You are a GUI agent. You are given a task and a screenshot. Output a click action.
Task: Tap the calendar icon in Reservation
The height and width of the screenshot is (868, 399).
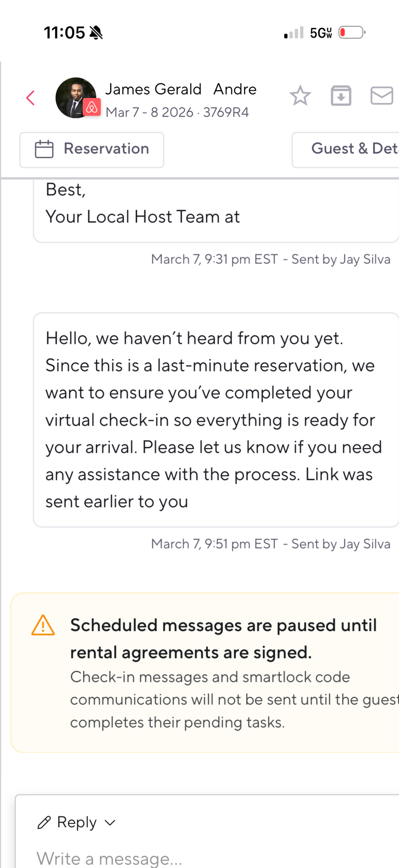click(x=44, y=149)
